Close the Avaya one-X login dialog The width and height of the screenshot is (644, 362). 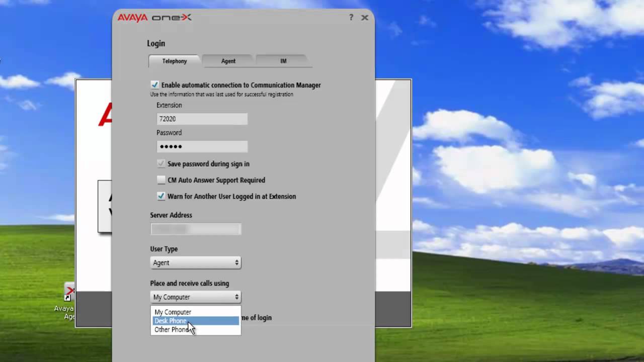coord(365,18)
